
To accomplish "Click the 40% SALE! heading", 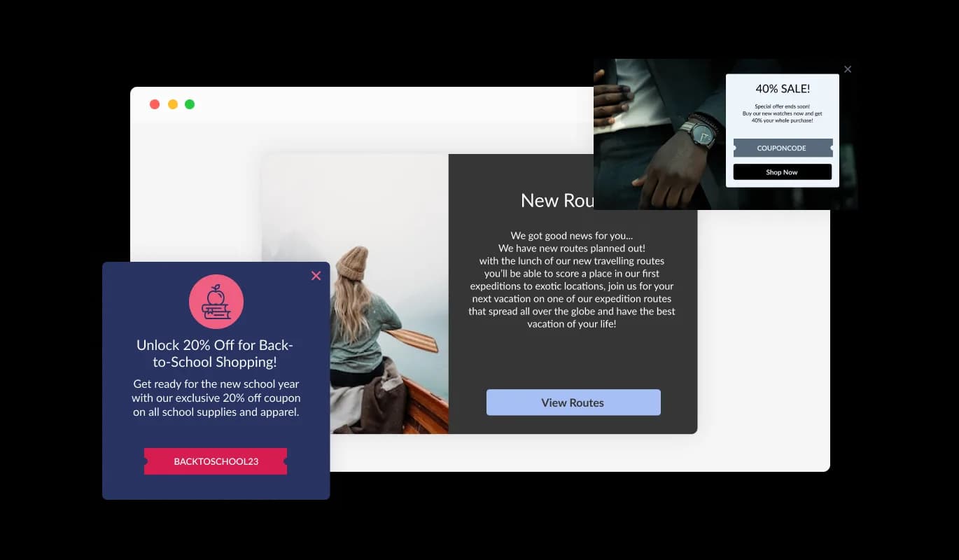I will point(782,89).
